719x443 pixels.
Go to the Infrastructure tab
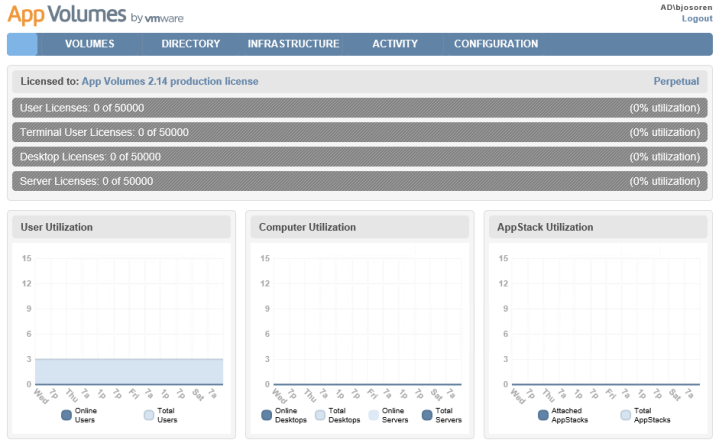293,44
